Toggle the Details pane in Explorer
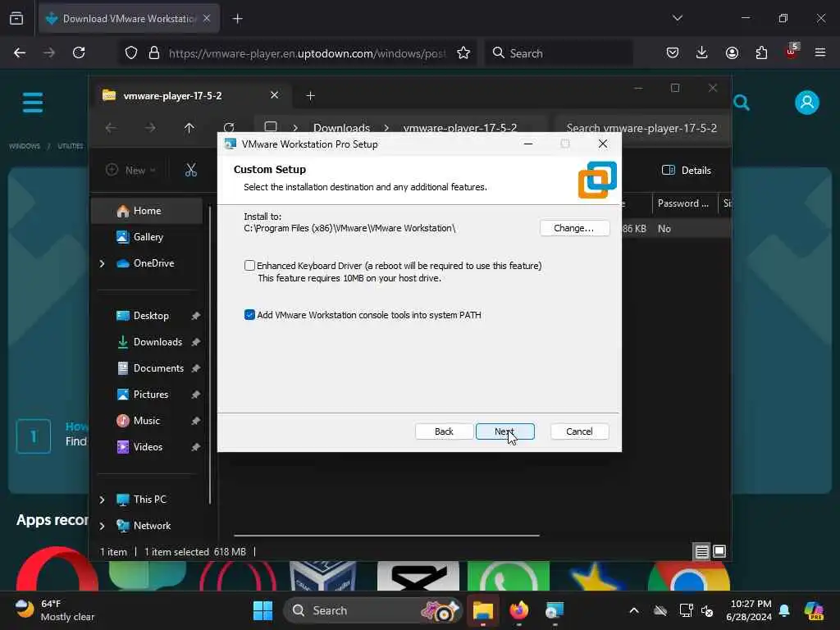Viewport: 840px width, 630px height. (x=687, y=171)
